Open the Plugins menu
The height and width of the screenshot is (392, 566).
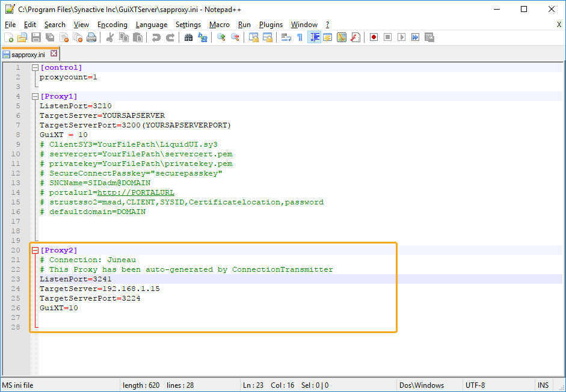click(271, 25)
